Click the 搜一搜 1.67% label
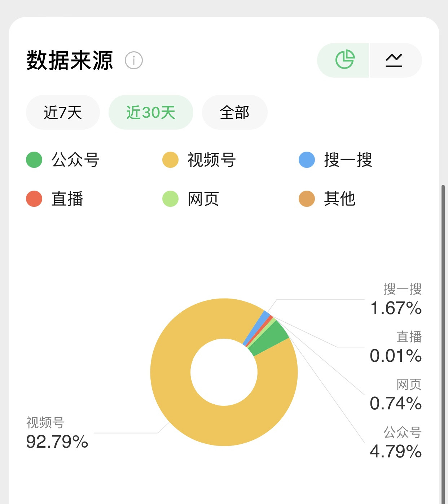The width and height of the screenshot is (448, 504). 396,299
